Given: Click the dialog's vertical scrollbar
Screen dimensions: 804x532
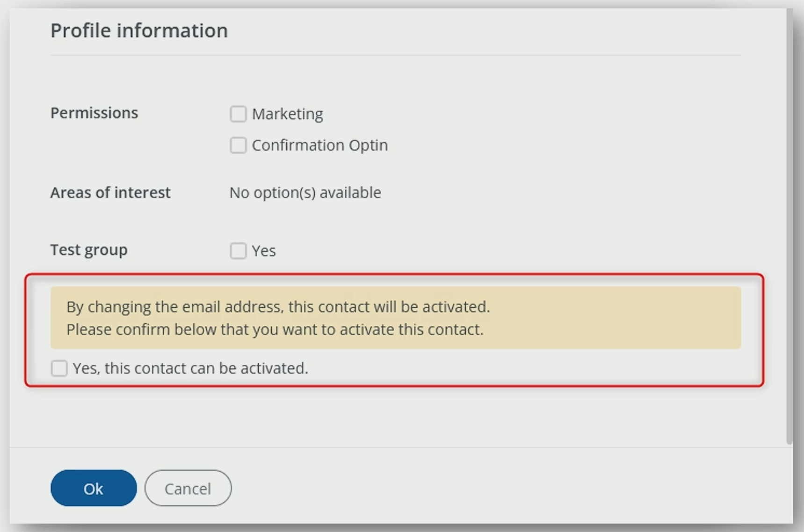Looking at the screenshot, I should pos(790,224).
